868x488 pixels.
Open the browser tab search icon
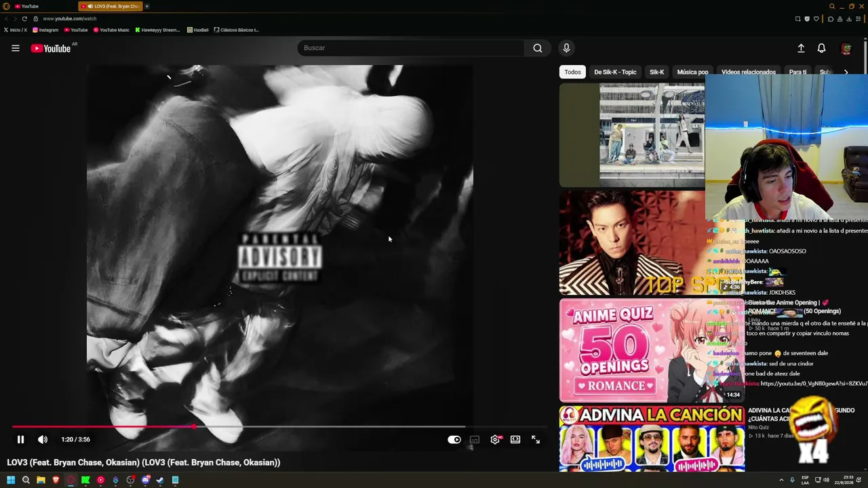pos(832,6)
